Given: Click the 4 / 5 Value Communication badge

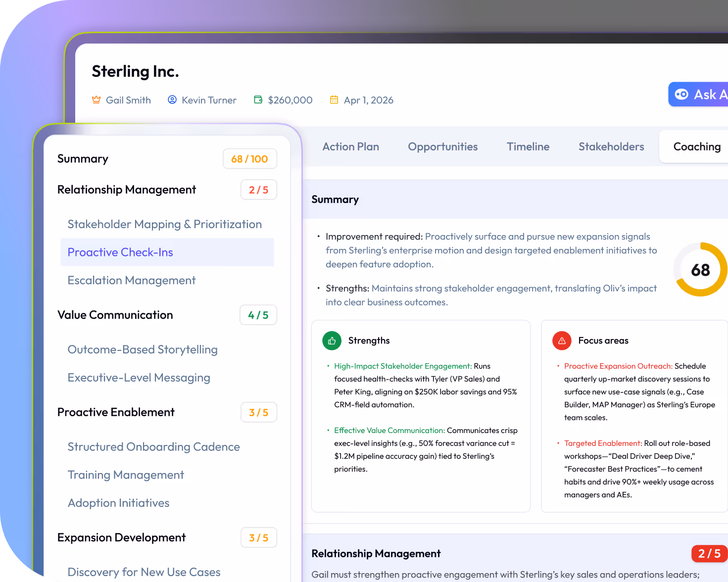Looking at the screenshot, I should [x=258, y=315].
